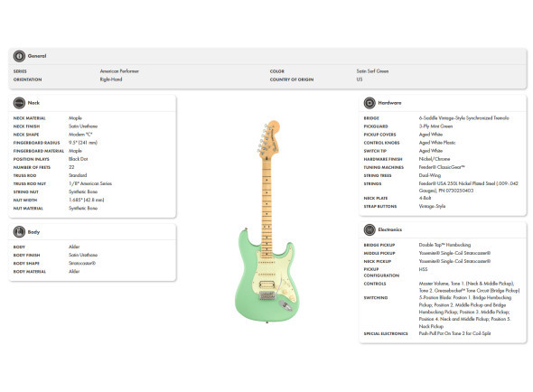Click the Neck section icon

click(19, 103)
